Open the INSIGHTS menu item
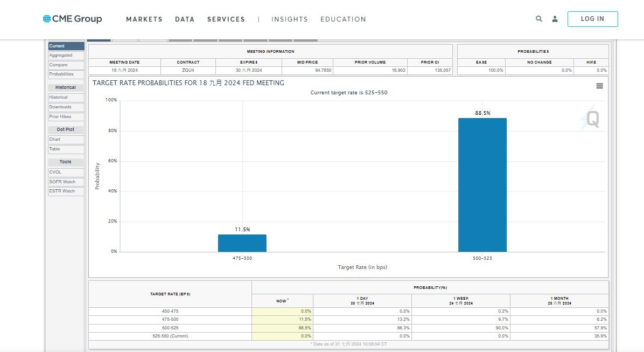644x352 pixels. (290, 19)
